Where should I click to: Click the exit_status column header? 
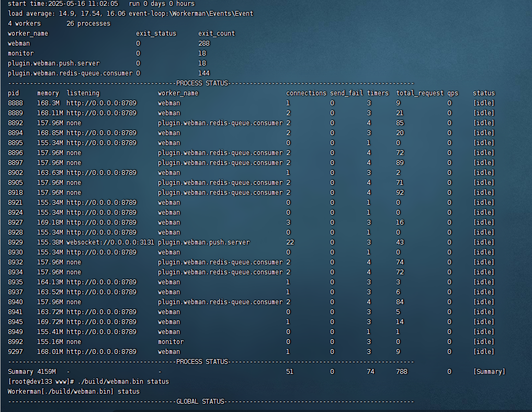click(156, 34)
